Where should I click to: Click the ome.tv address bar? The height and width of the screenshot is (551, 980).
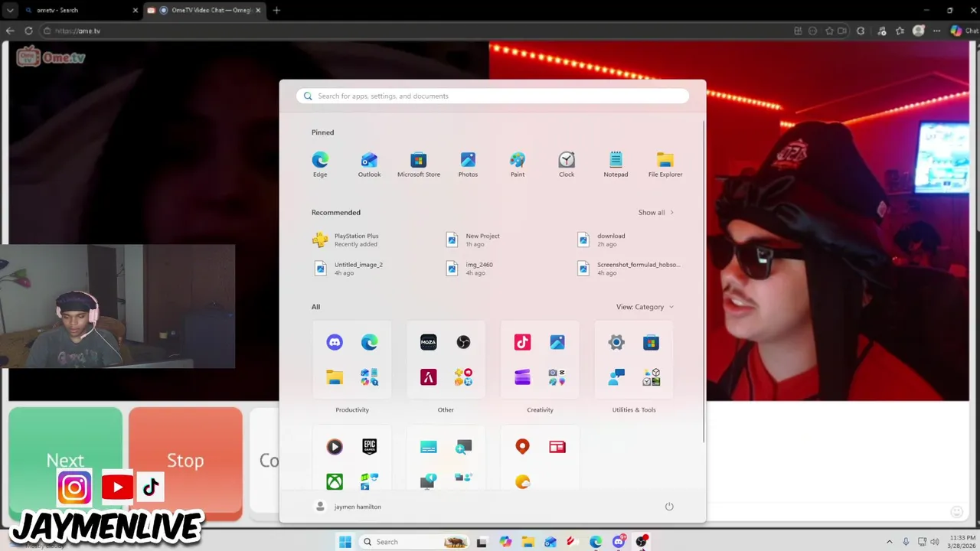click(413, 31)
